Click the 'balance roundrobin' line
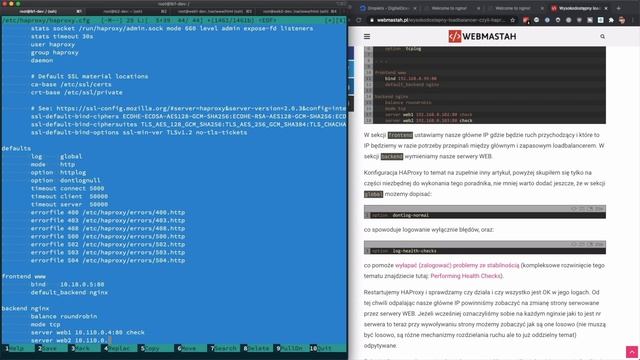 click(x=64, y=316)
